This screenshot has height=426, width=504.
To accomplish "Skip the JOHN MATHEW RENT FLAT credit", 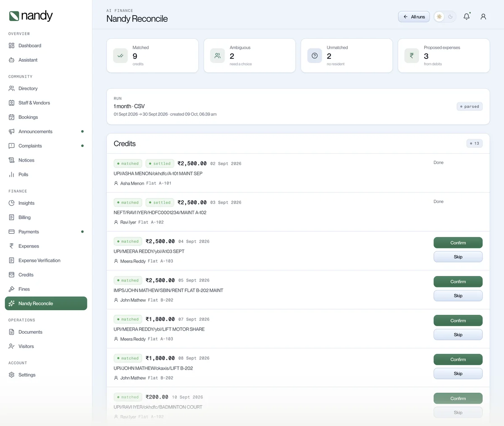I will pos(458,296).
